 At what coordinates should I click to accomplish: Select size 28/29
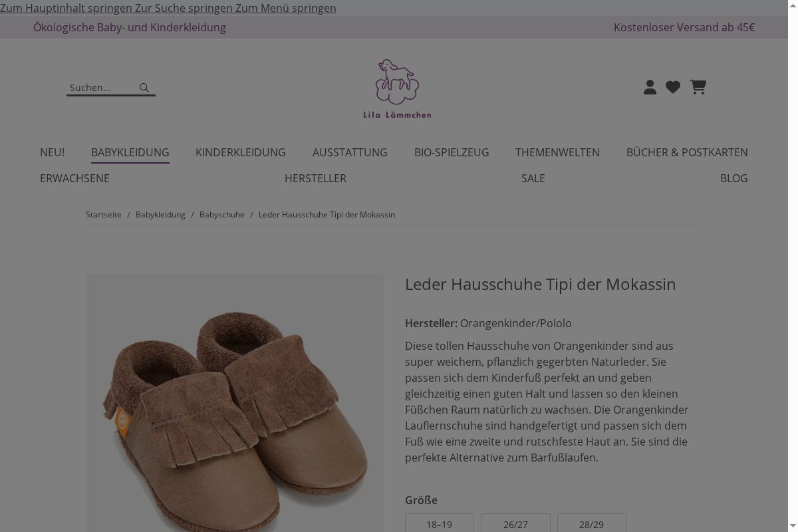[591, 524]
